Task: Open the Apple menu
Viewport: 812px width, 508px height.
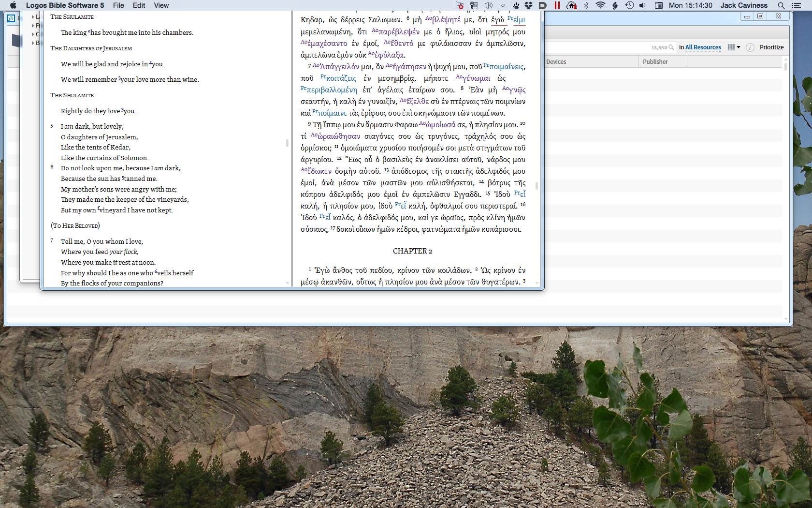Action: point(13,5)
